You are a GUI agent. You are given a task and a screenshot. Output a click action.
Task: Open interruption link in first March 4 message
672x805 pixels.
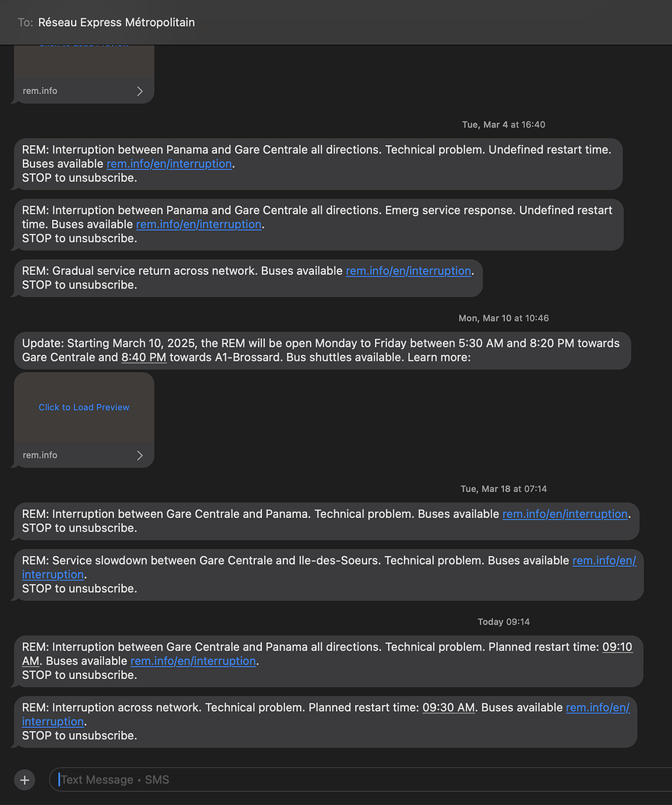coord(170,163)
